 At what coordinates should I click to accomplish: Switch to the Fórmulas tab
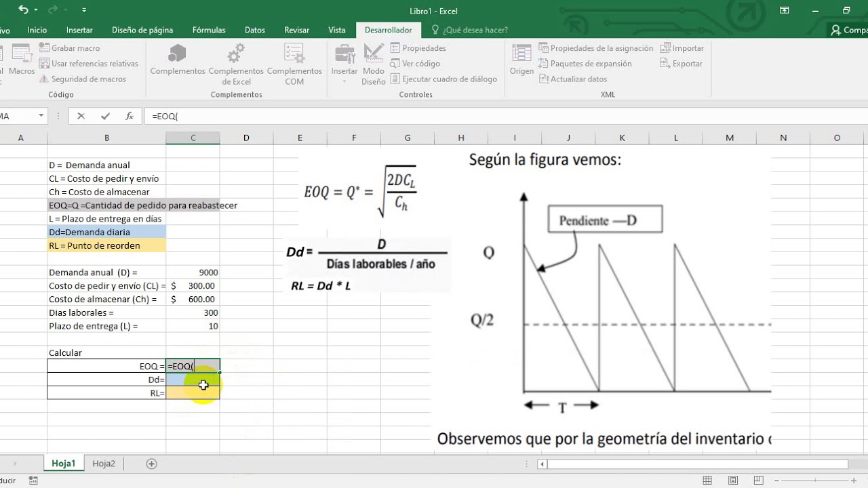coord(209,30)
